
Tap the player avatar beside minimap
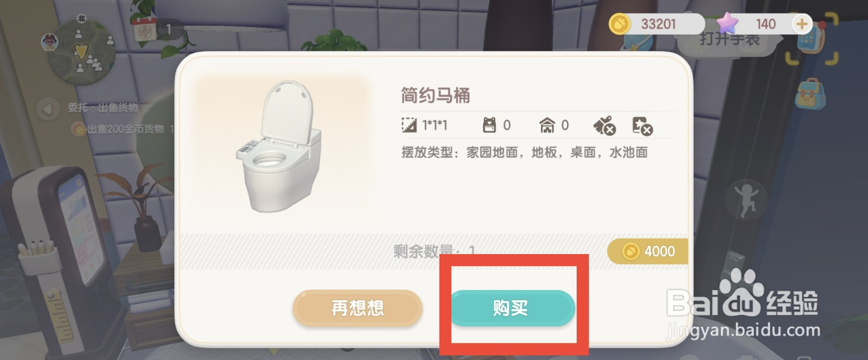click(50, 42)
